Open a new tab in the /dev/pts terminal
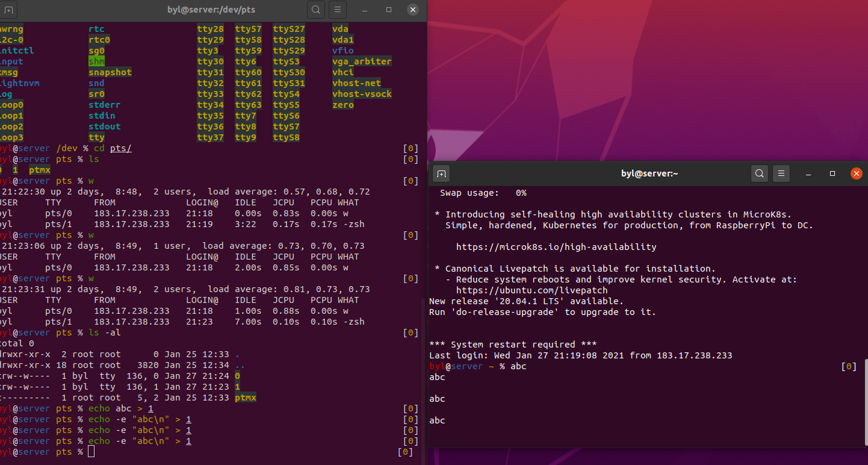The image size is (868, 465). [9, 10]
